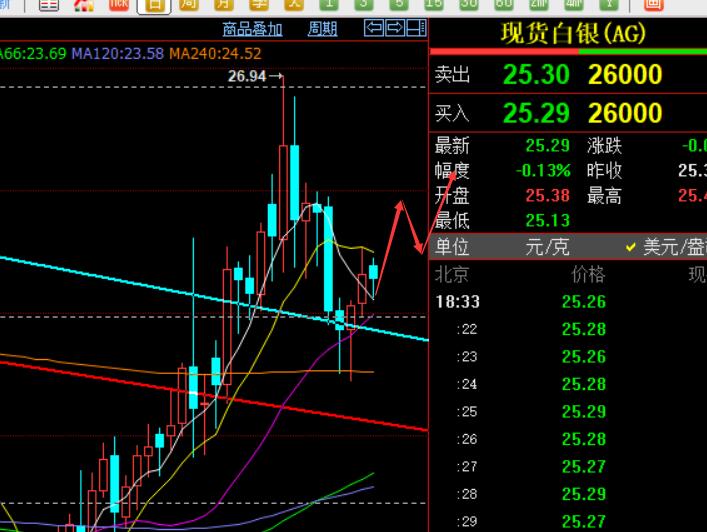Click the 幅度 value -0.13%
The image size is (707, 532).
[x=543, y=170]
